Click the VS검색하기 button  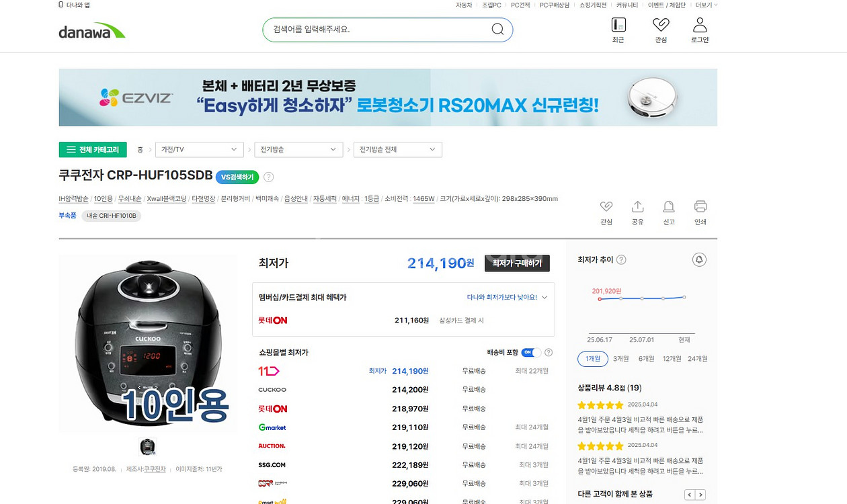pyautogui.click(x=238, y=177)
